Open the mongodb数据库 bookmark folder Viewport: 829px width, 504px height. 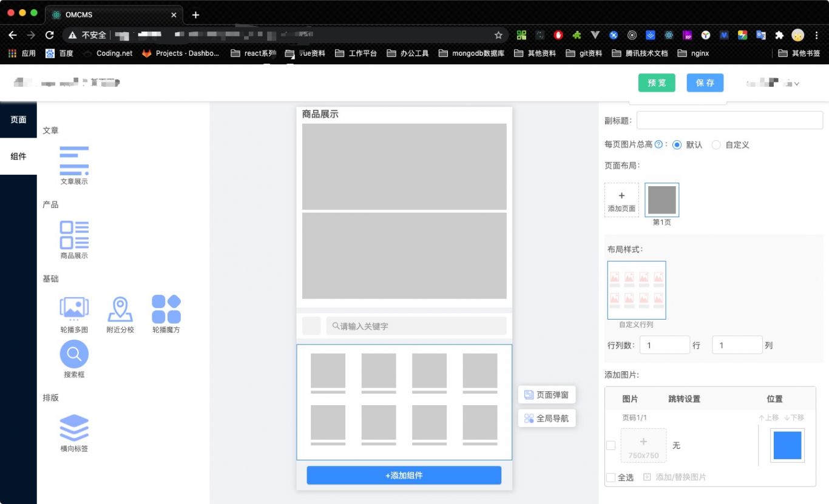click(472, 53)
